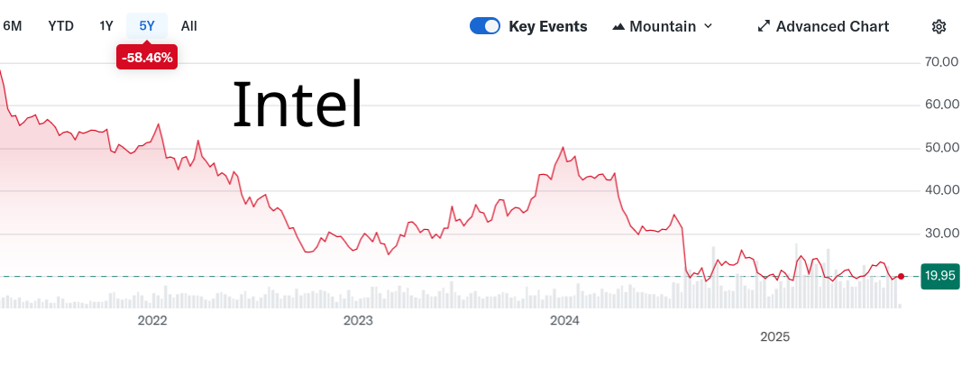
Task: Click the green 19.95 price label
Action: [x=939, y=277]
